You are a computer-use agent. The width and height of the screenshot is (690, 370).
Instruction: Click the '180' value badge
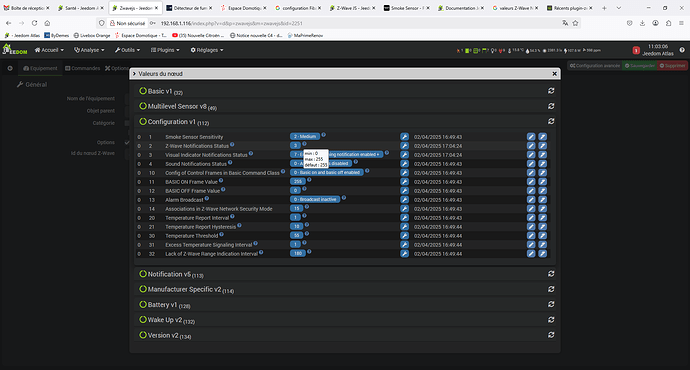pyautogui.click(x=298, y=253)
